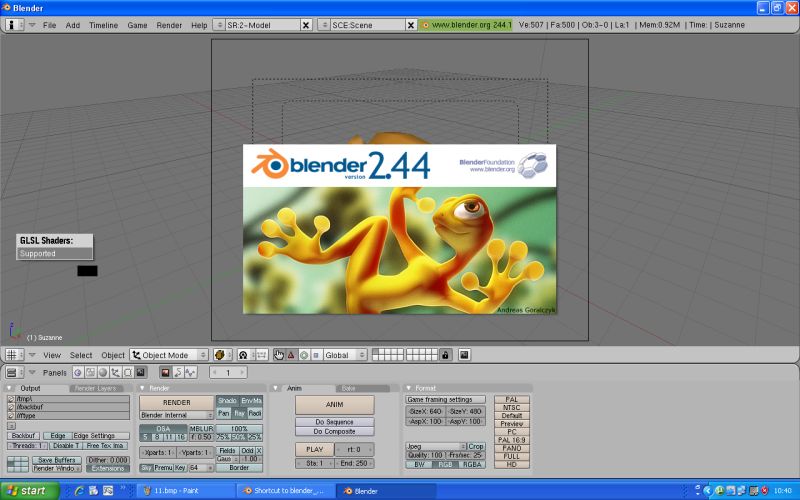The width and height of the screenshot is (800, 500).
Task: Toggle the Edge render option
Action: 58,436
